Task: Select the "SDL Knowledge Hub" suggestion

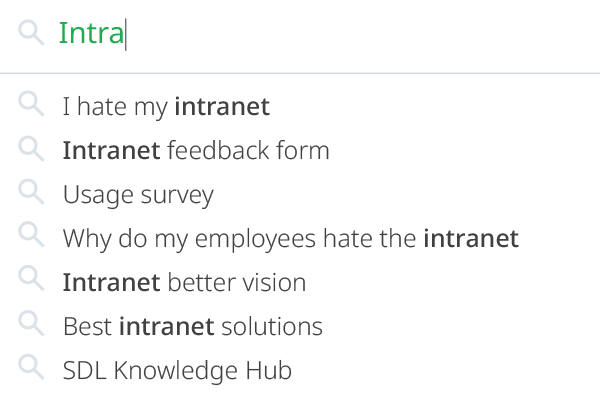Action: (177, 370)
